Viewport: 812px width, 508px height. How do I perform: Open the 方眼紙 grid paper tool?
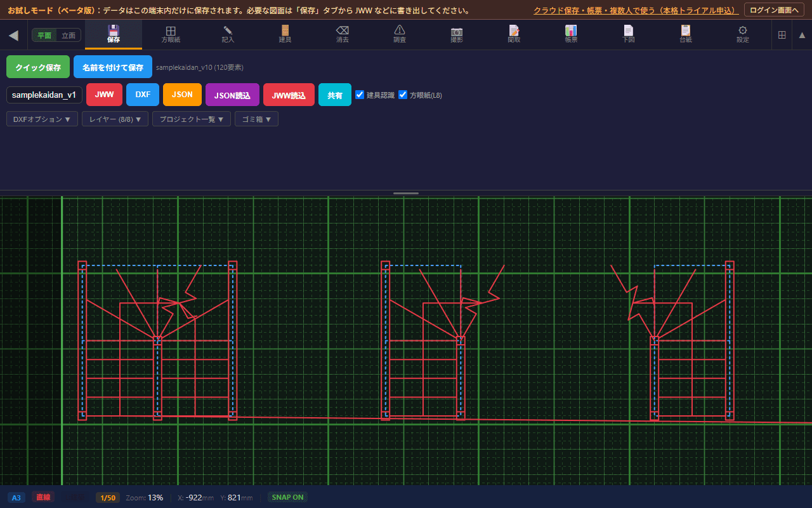[x=171, y=34]
